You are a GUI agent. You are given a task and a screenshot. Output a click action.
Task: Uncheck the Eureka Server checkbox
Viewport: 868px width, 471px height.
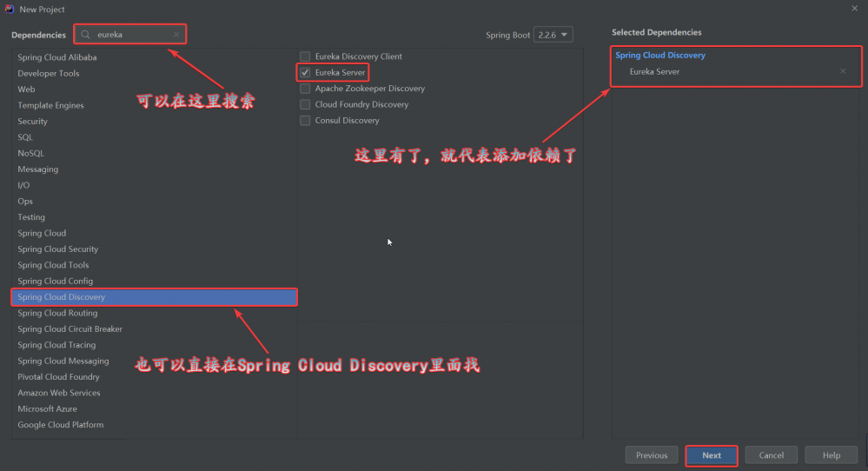[305, 72]
